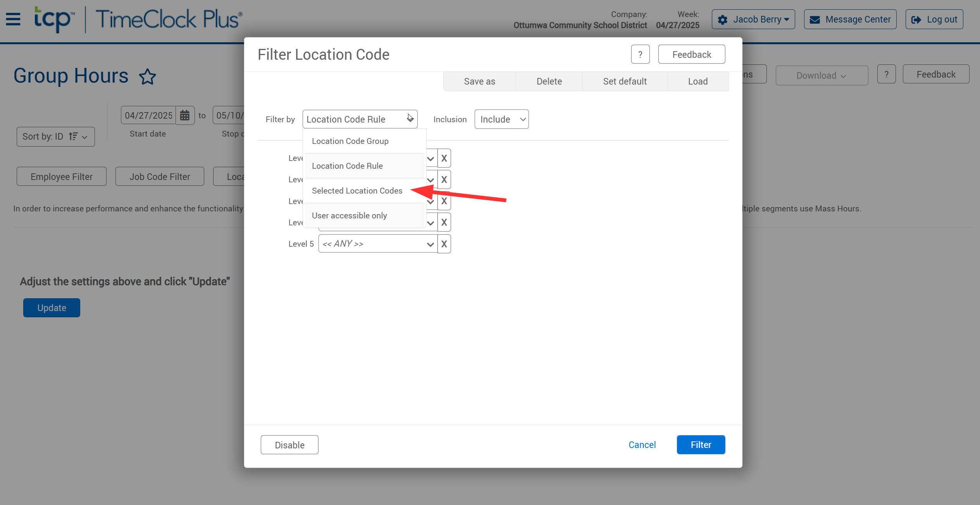Open the hamburger navigation menu
This screenshot has height=505, width=980.
click(x=13, y=19)
